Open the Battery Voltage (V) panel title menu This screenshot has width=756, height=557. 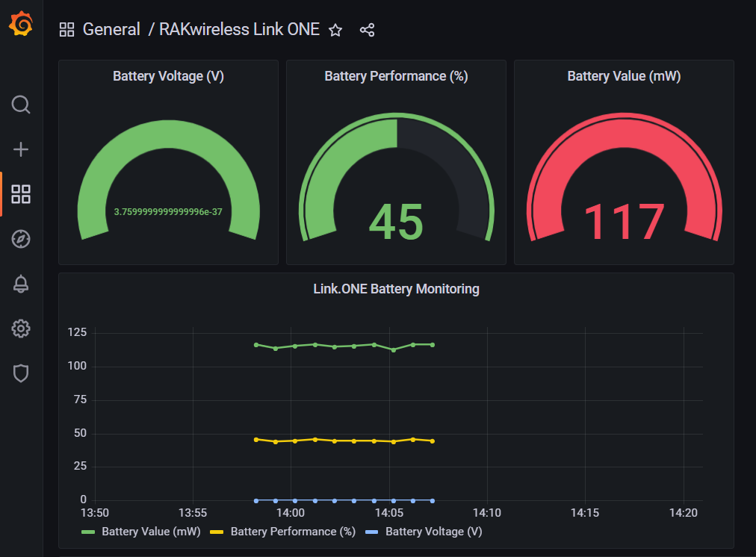click(168, 76)
